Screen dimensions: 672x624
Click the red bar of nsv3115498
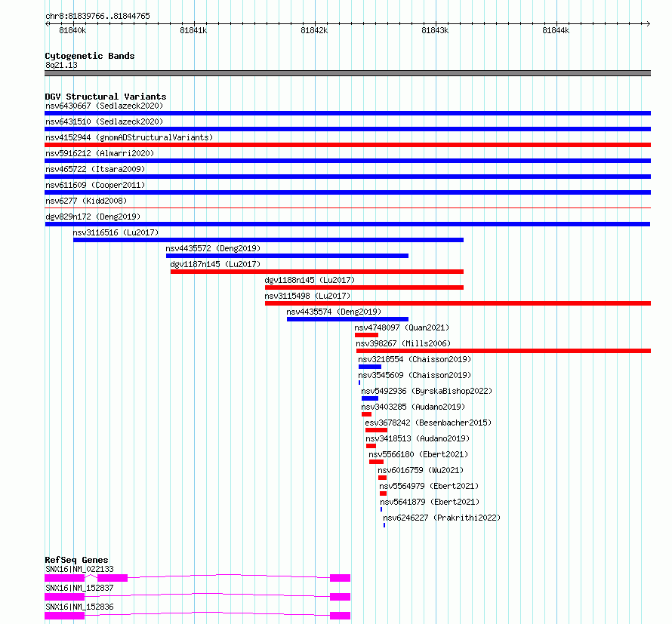(458, 303)
